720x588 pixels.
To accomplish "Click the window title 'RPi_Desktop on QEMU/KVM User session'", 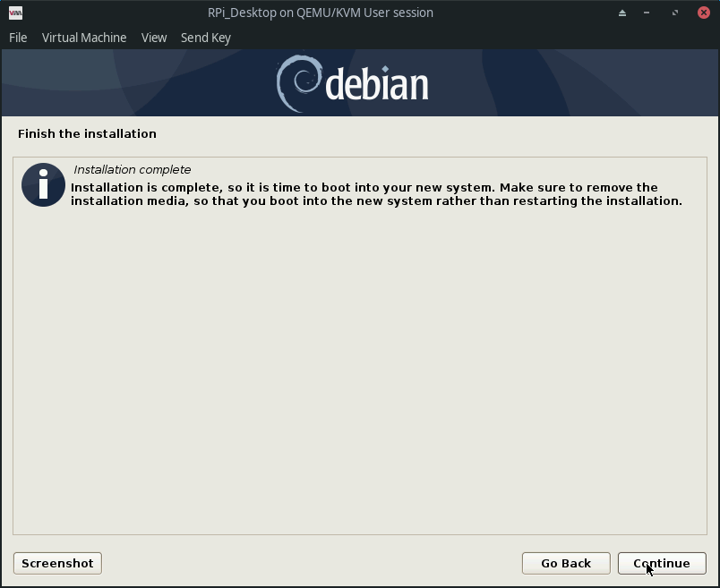I will click(x=321, y=13).
